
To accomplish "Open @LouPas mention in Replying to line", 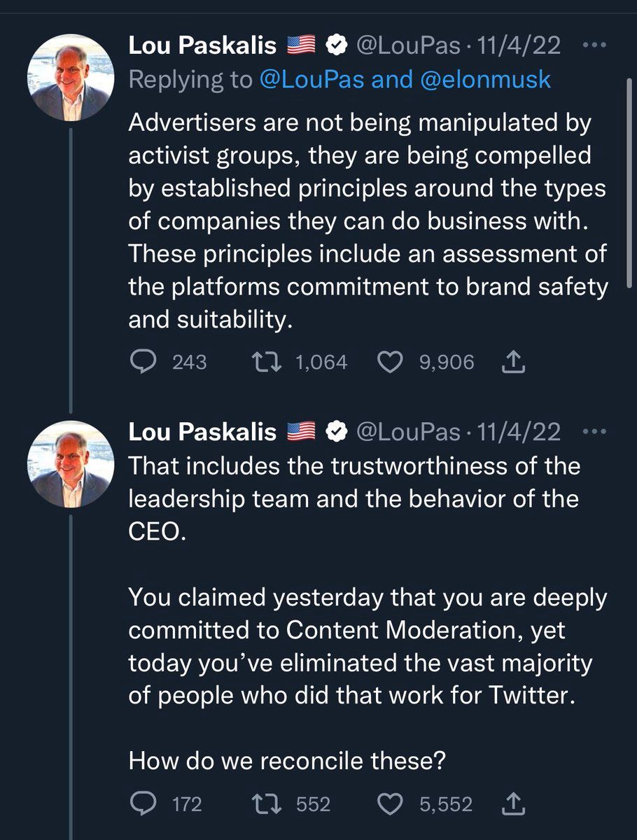I will [311, 79].
